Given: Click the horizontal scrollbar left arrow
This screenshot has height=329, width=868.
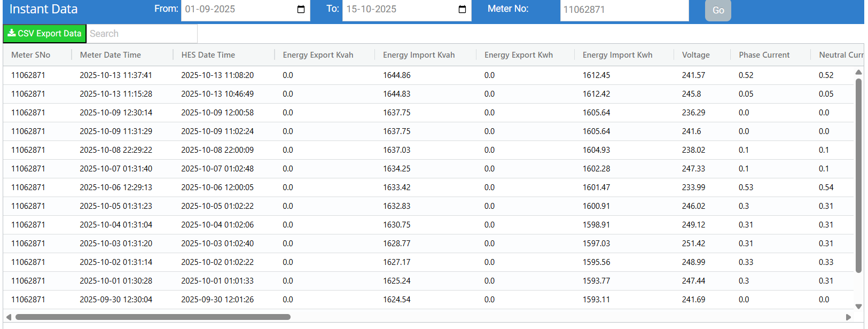Looking at the screenshot, I should 9,317.
